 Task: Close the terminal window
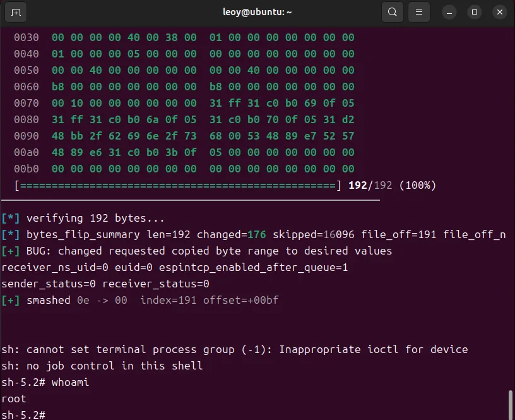point(500,12)
